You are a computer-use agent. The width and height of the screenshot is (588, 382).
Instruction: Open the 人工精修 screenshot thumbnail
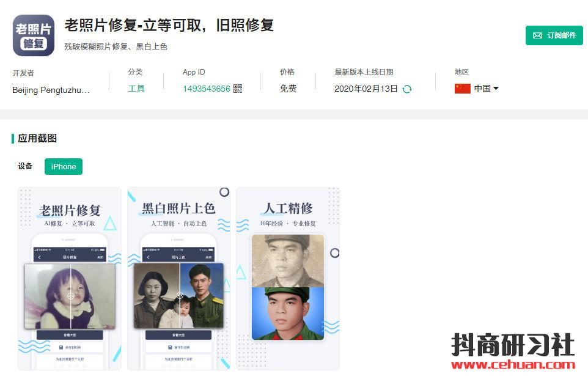click(288, 279)
